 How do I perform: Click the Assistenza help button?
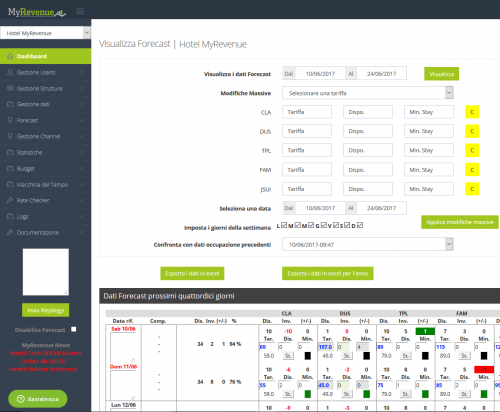pyautogui.click(x=38, y=399)
